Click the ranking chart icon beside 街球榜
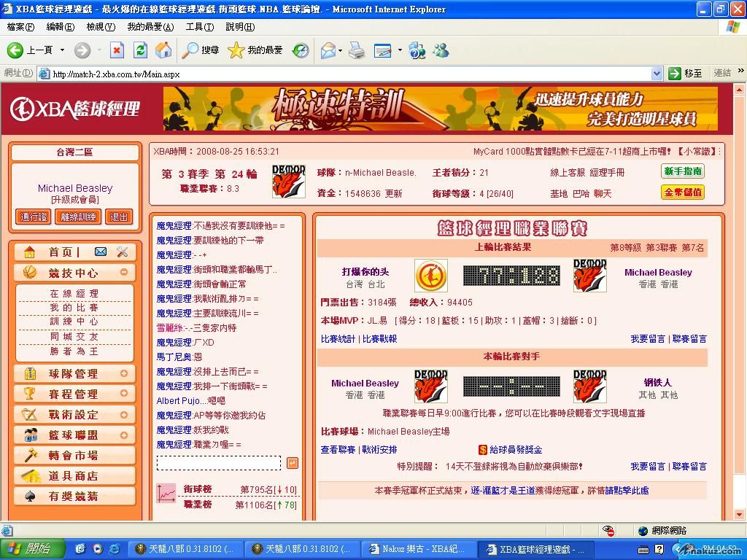The width and height of the screenshot is (747, 560). pos(166,494)
